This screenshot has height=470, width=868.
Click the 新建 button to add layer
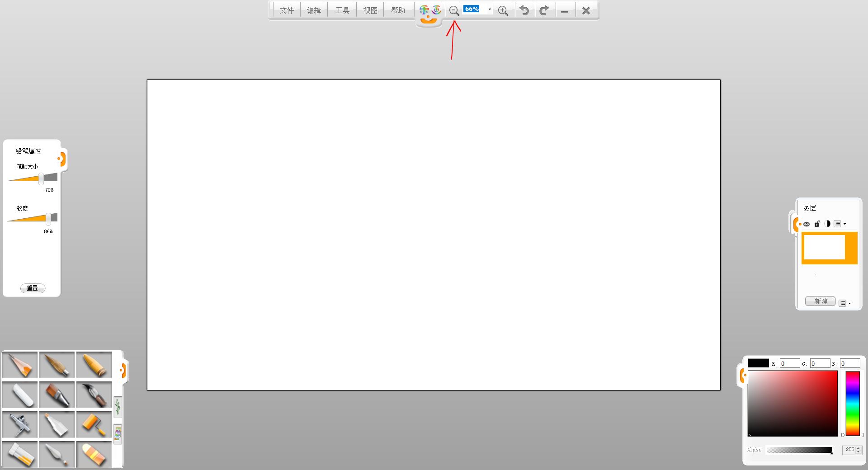coord(821,301)
